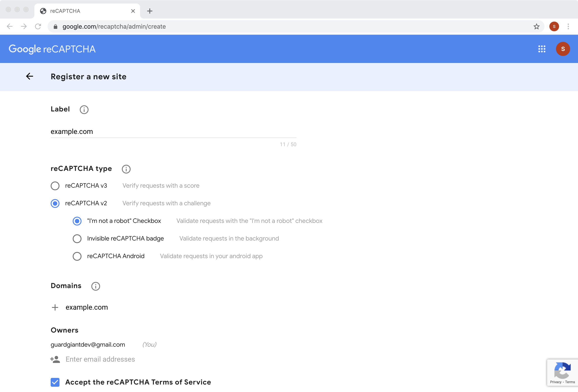Viewport: 578px width, 392px height.
Task: Close the reCAPTCHA tab
Action: (x=133, y=11)
